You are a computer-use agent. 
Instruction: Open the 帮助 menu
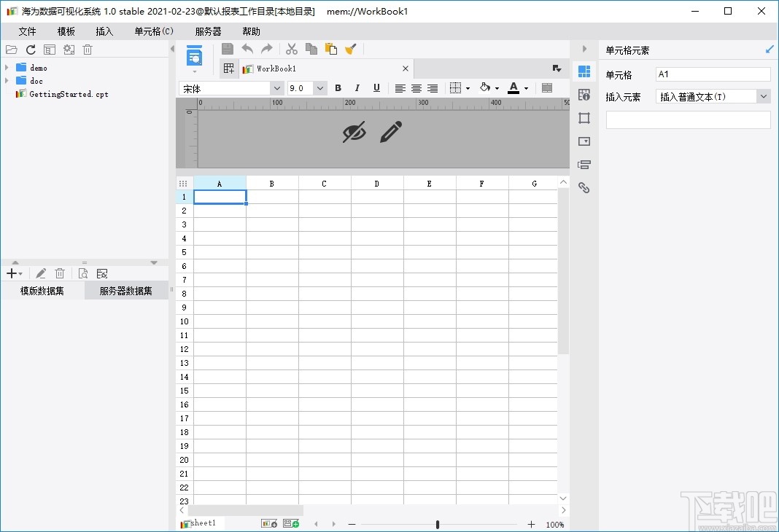251,31
